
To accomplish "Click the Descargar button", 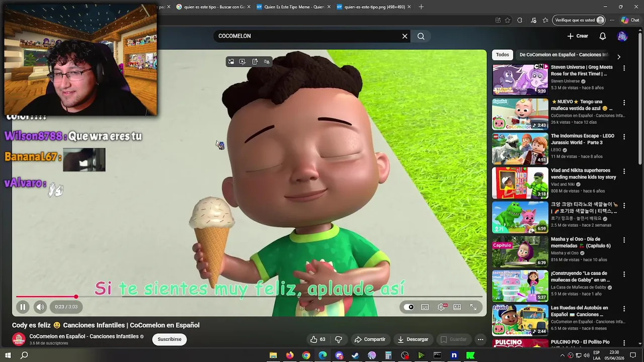I will (x=413, y=339).
